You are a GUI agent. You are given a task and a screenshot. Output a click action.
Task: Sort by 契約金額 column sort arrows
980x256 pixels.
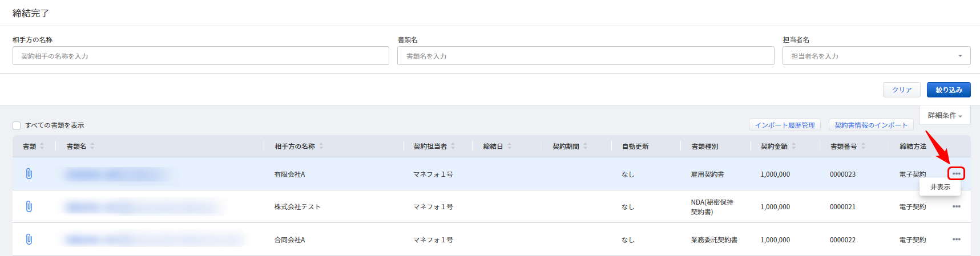(793, 147)
